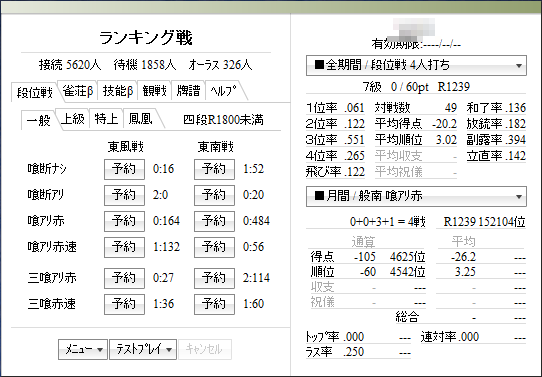Click the トップ率 .000 stat
The width and height of the screenshot is (542, 377).
tap(335, 337)
